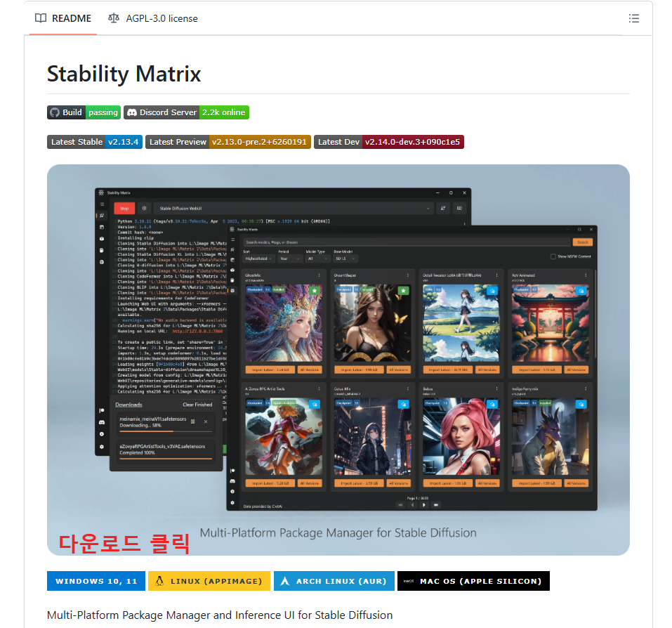Download the Windows 10, 11 build

(x=96, y=581)
